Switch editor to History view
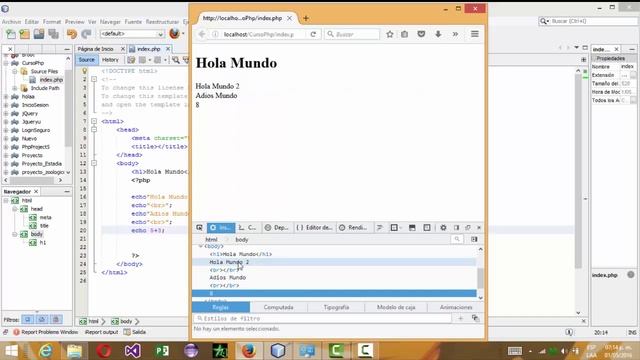Screen dimensions: 640x360 (x=110, y=60)
